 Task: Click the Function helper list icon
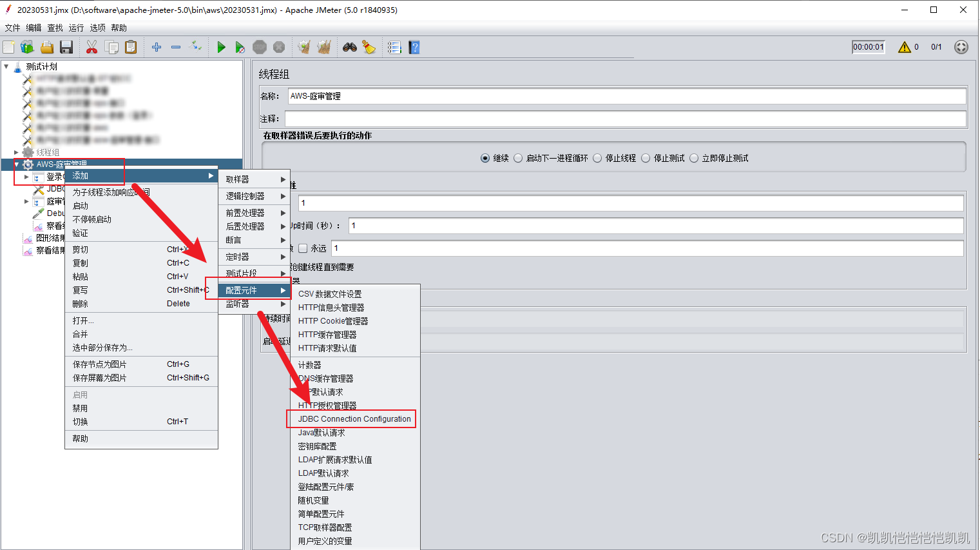click(x=394, y=47)
